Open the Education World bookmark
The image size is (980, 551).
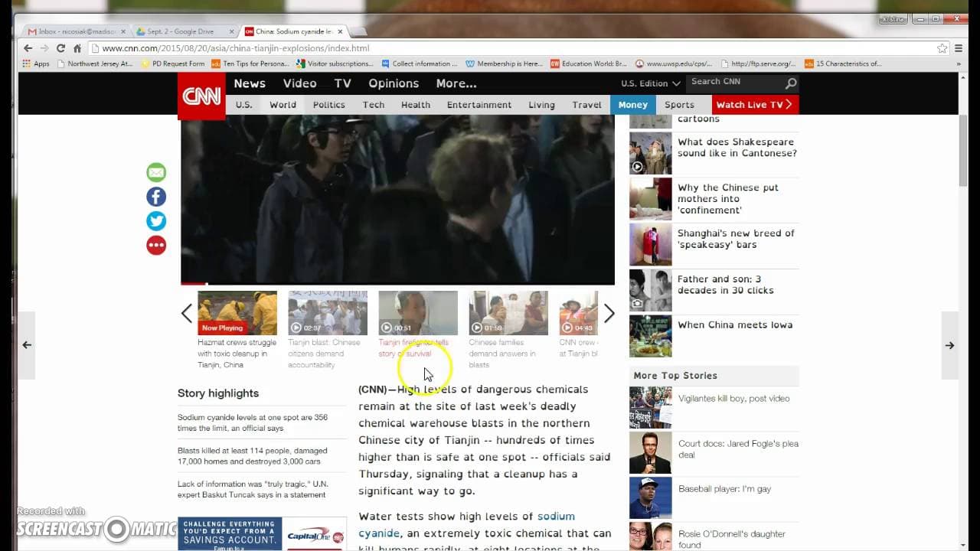click(x=588, y=64)
